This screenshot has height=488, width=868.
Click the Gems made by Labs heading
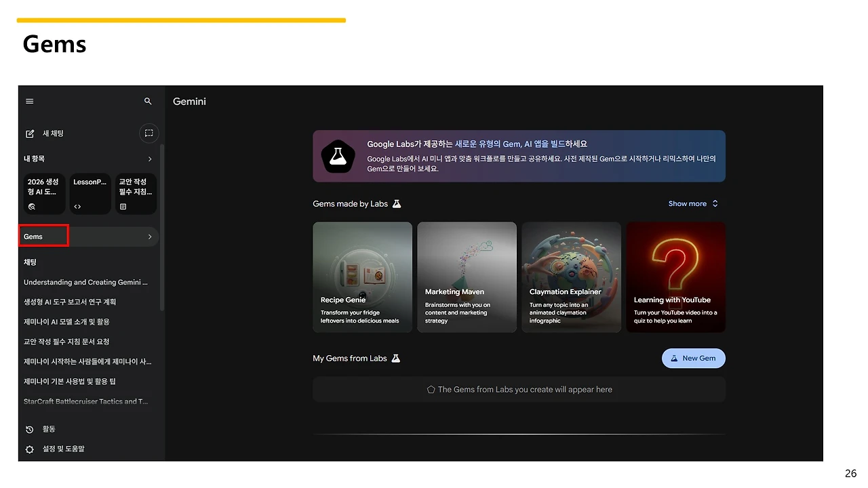pos(350,204)
